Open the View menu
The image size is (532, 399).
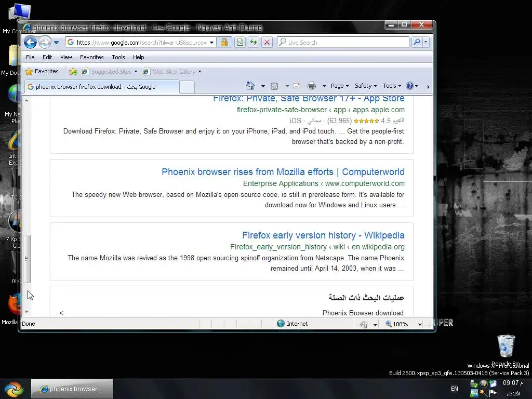66,57
